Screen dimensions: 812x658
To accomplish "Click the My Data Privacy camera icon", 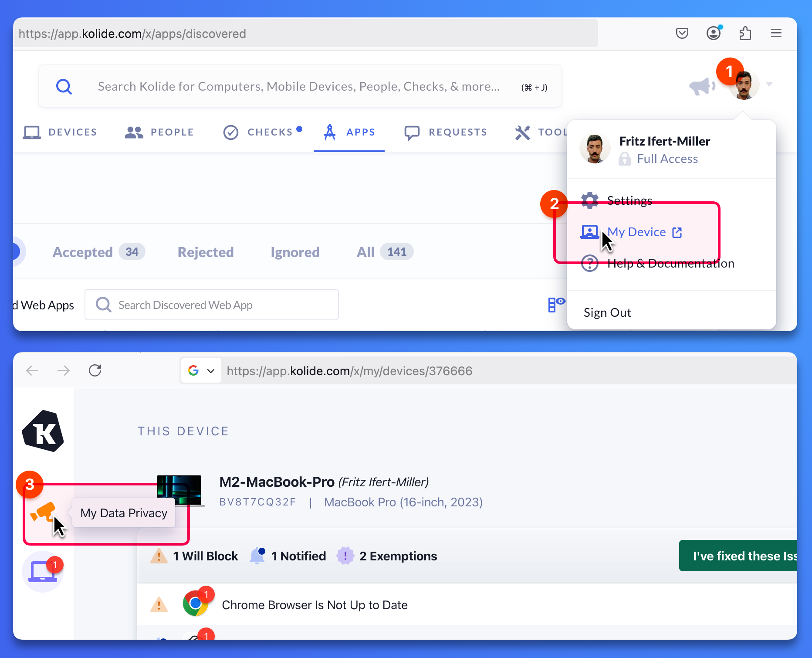I will 43,512.
